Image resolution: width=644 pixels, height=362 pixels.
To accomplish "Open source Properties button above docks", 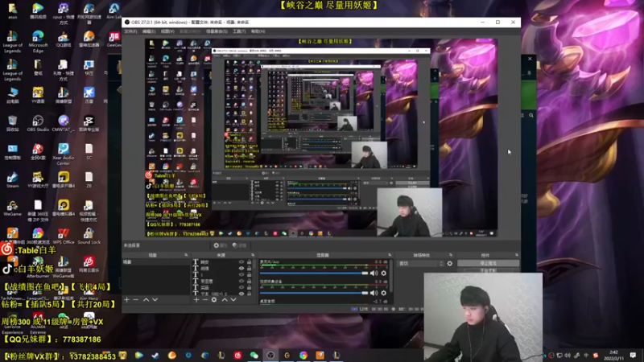I will coord(221,245).
